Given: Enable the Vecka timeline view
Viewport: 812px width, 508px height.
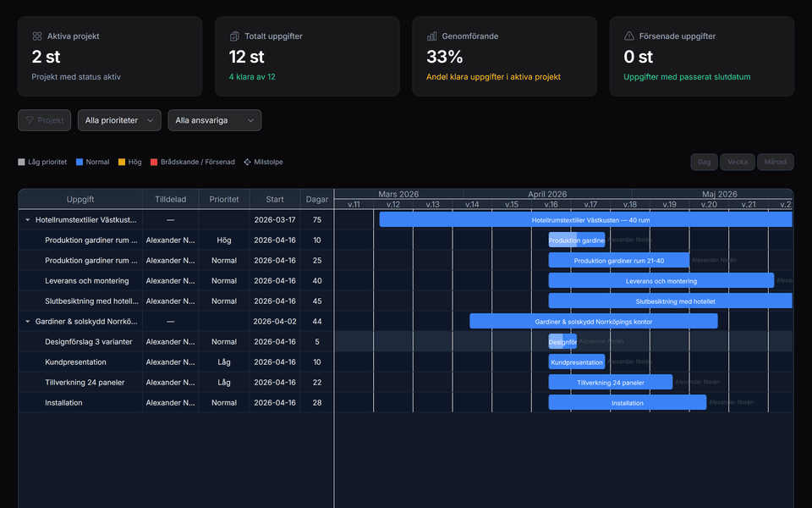Looking at the screenshot, I should pyautogui.click(x=737, y=161).
